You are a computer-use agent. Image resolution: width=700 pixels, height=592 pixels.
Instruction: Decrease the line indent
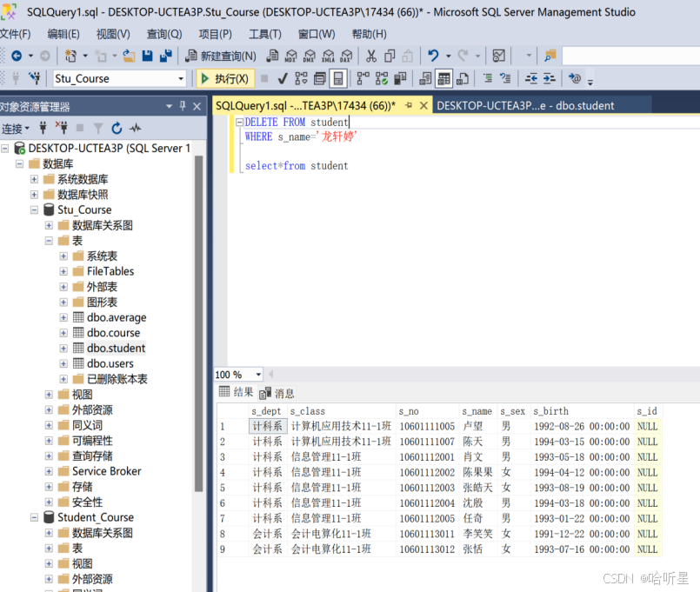tap(531, 78)
